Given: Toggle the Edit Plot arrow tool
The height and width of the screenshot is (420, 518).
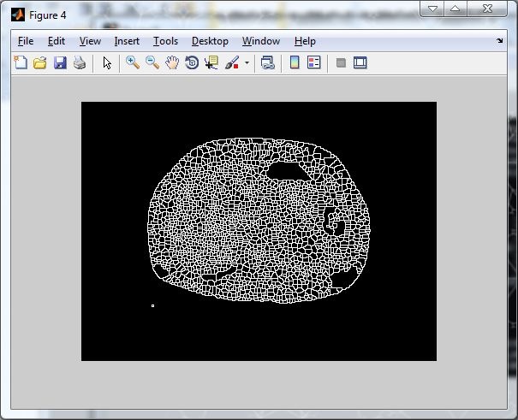Looking at the screenshot, I should point(107,62).
